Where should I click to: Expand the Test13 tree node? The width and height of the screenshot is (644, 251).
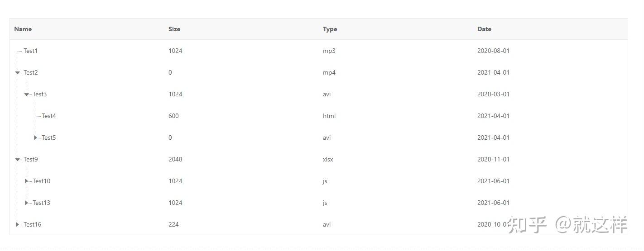[26, 203]
